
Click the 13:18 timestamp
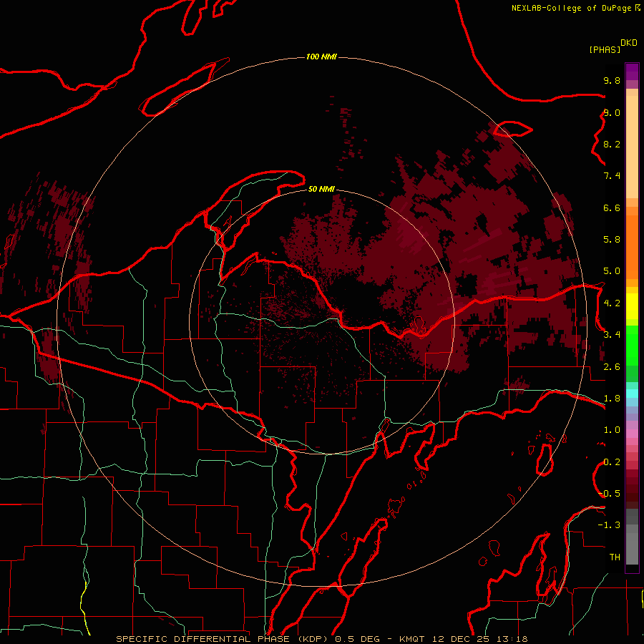coord(512,639)
